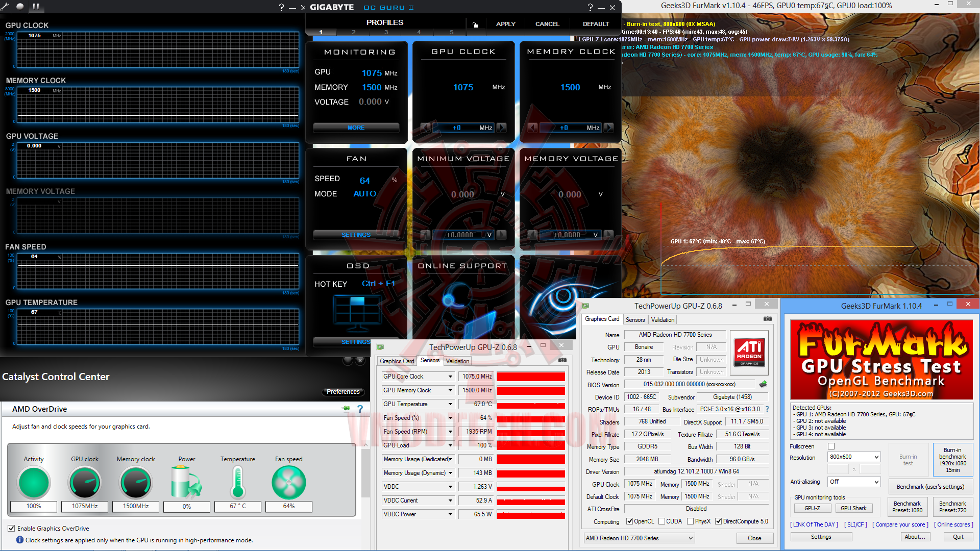This screenshot has width=980, height=551.
Task: Enable Graphics OverDrive checkbox
Action: [11, 528]
